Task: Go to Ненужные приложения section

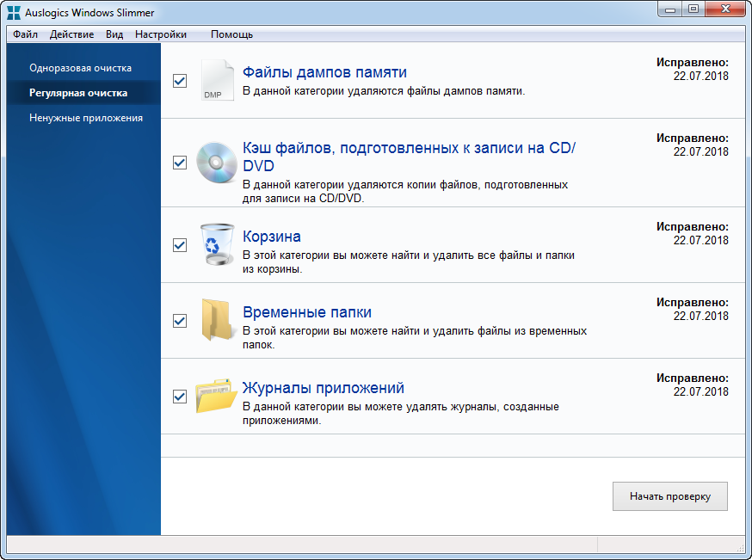Action: [x=86, y=118]
